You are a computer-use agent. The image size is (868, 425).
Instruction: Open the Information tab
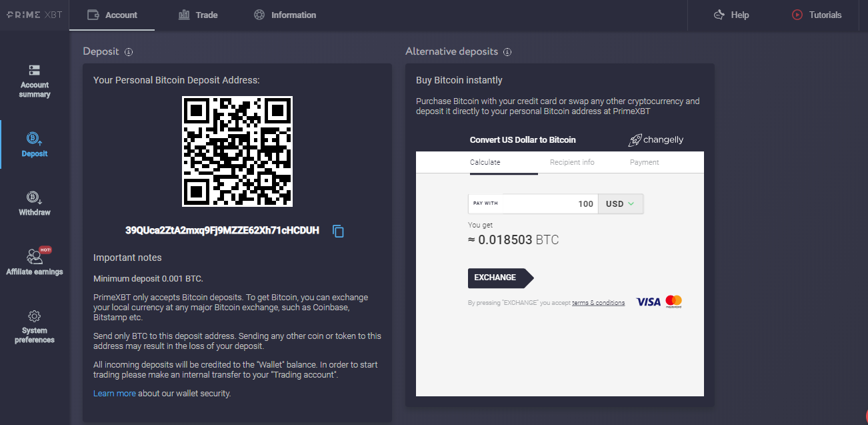click(x=285, y=15)
